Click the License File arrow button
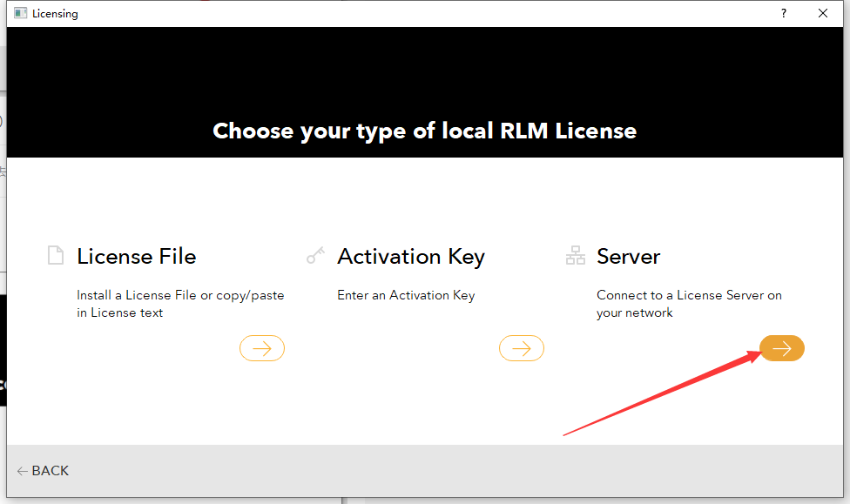This screenshot has width=850, height=504. coord(262,348)
